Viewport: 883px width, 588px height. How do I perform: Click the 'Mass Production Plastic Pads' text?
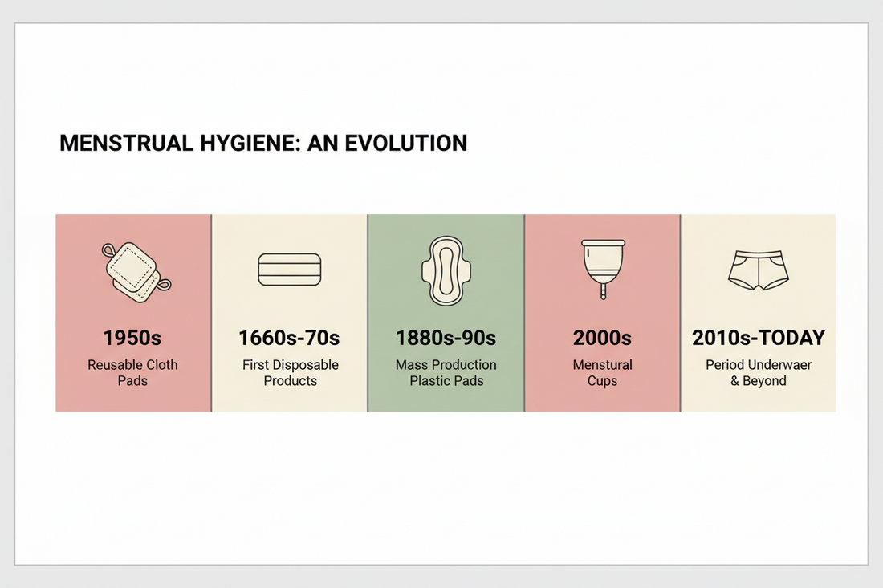click(x=446, y=372)
